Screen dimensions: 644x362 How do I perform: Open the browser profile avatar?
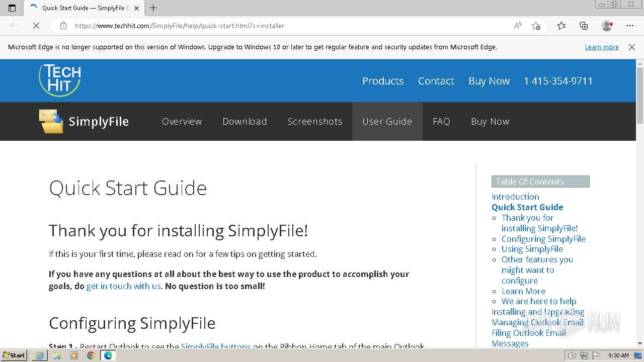607,26
